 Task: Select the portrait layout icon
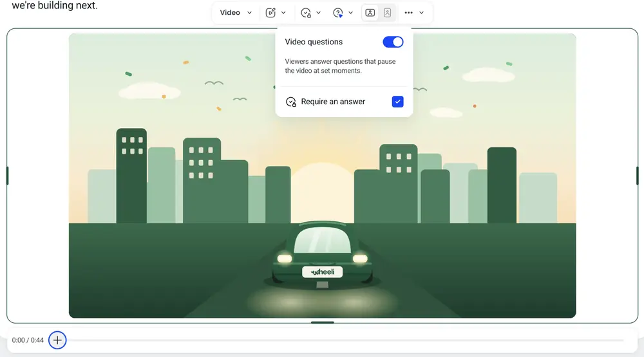click(387, 13)
